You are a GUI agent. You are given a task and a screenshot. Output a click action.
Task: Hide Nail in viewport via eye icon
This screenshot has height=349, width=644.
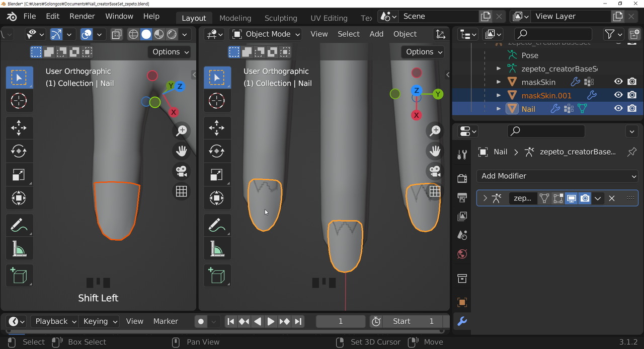[618, 108]
